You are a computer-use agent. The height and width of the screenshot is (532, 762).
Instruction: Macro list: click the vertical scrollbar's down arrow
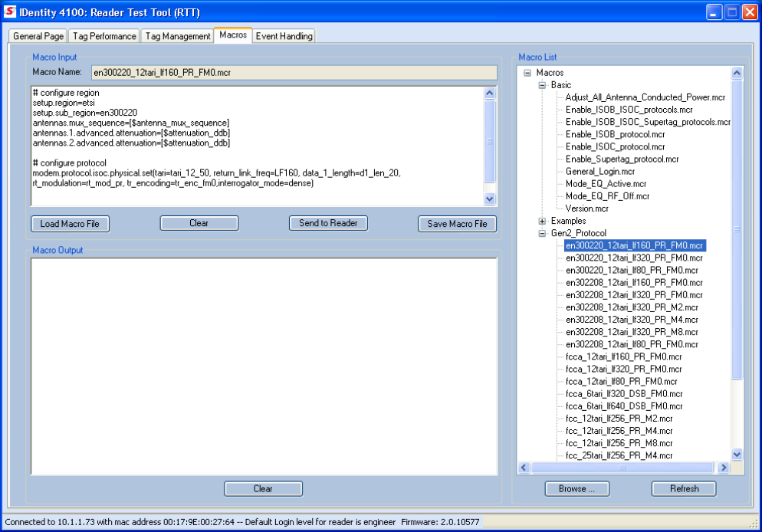[x=737, y=455]
